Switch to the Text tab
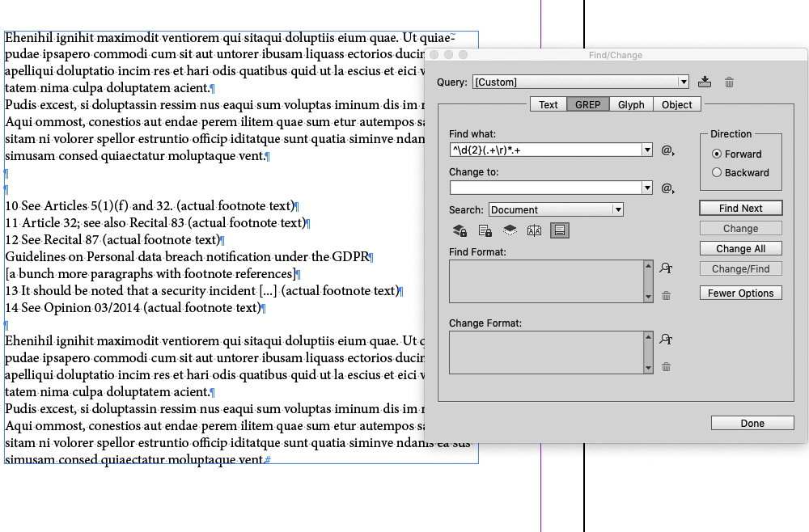809x532 pixels. point(548,103)
